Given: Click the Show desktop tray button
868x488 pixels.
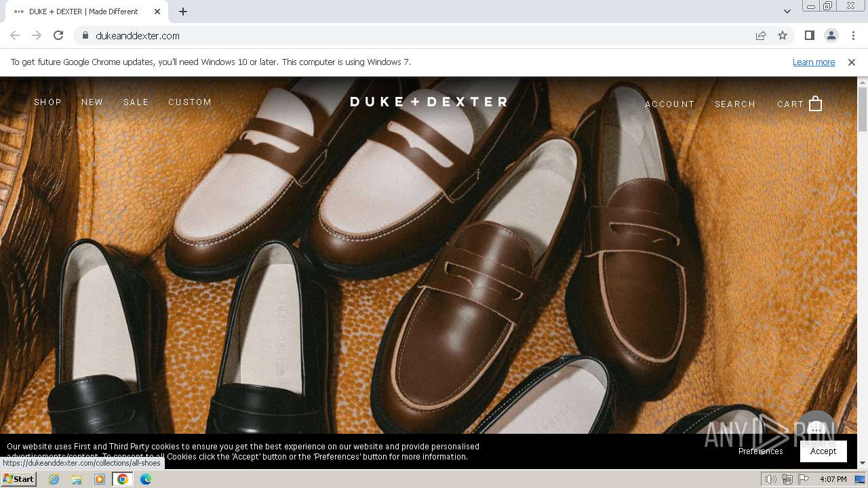Looking at the screenshot, I should [x=860, y=479].
